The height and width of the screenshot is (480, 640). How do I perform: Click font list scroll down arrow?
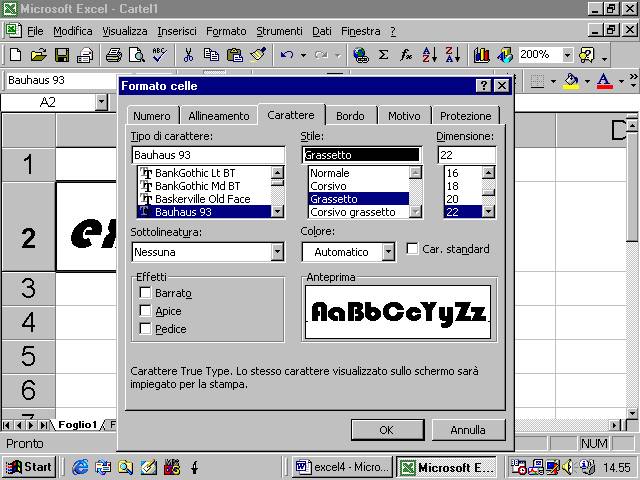click(x=278, y=211)
